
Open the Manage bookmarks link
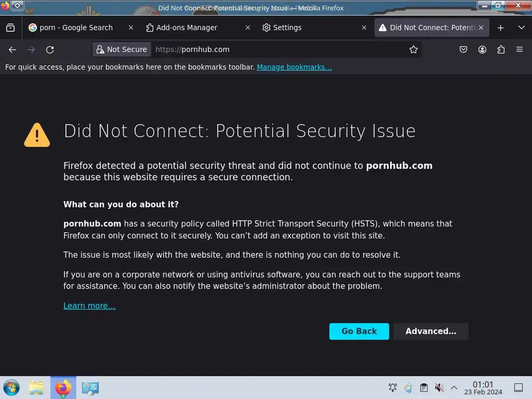[x=294, y=67]
